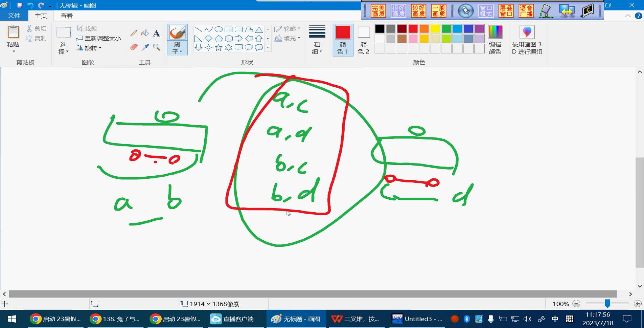
Task: Open the Paste options dropdown arrow
Action: [x=14, y=51]
